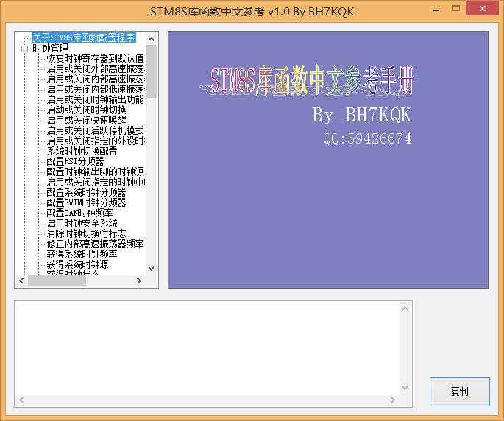This screenshot has width=504, height=421.
Task: Click text box scroll right arrow
Action: (393, 400)
